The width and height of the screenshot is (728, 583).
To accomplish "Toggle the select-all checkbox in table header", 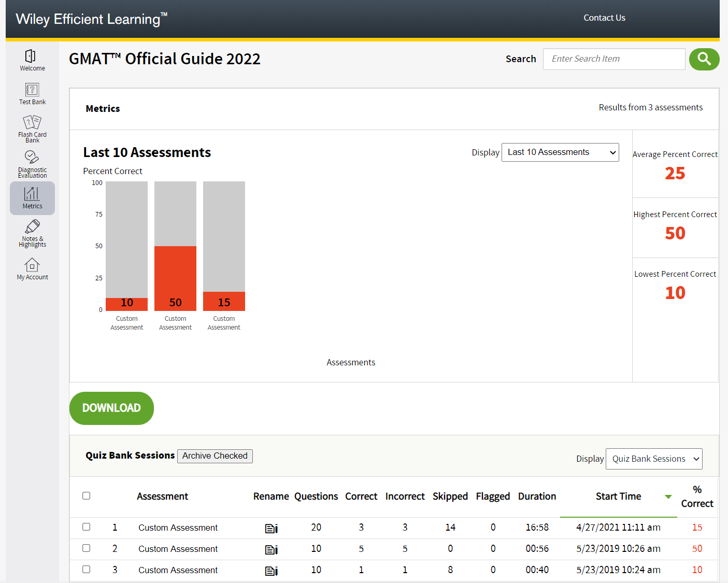I will click(x=87, y=496).
